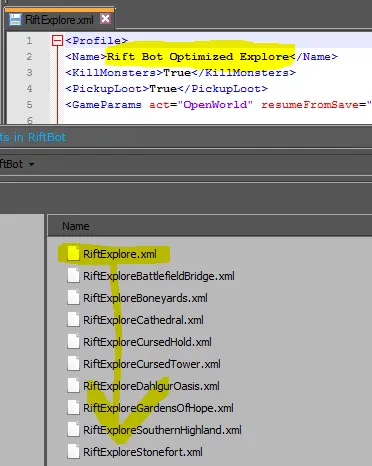Viewport: 372px width, 466px height.
Task: Click the file icon of RiftExploreCursedTower.xml
Action: 73,364
